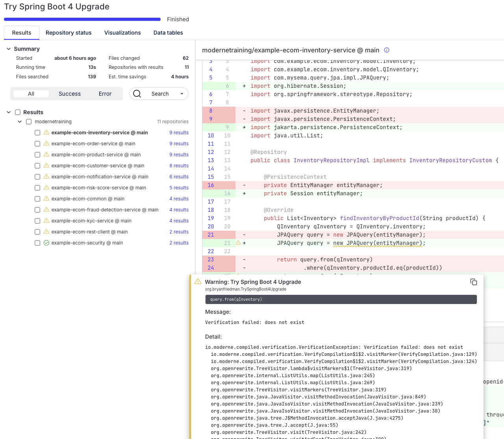
Task: Click warning marker on diff line 21
Action: coord(238,243)
